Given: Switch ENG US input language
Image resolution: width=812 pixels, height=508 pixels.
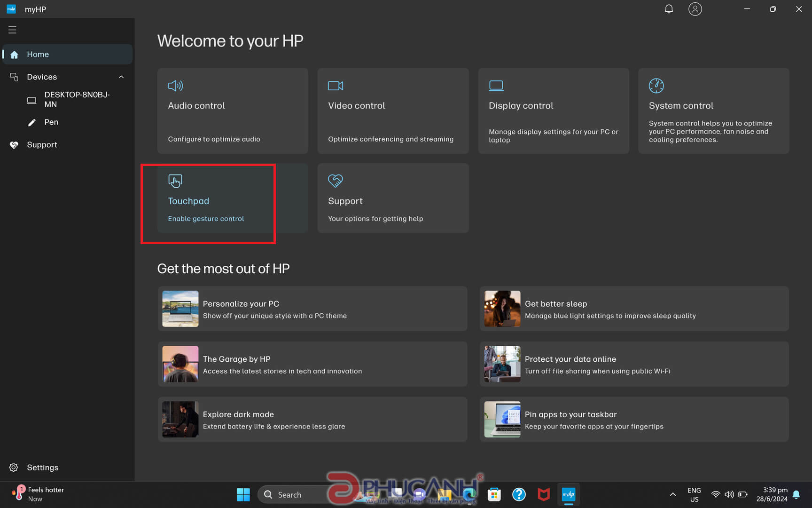Looking at the screenshot, I should (x=694, y=494).
